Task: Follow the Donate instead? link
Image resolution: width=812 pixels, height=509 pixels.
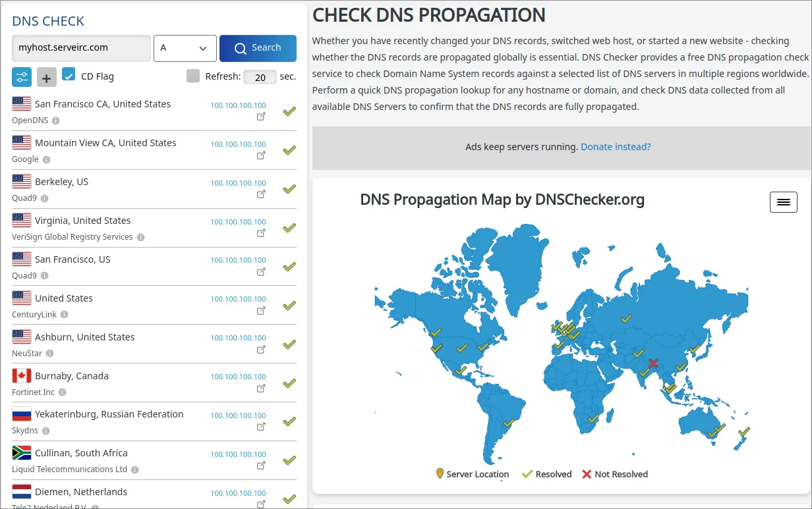Action: coord(616,147)
